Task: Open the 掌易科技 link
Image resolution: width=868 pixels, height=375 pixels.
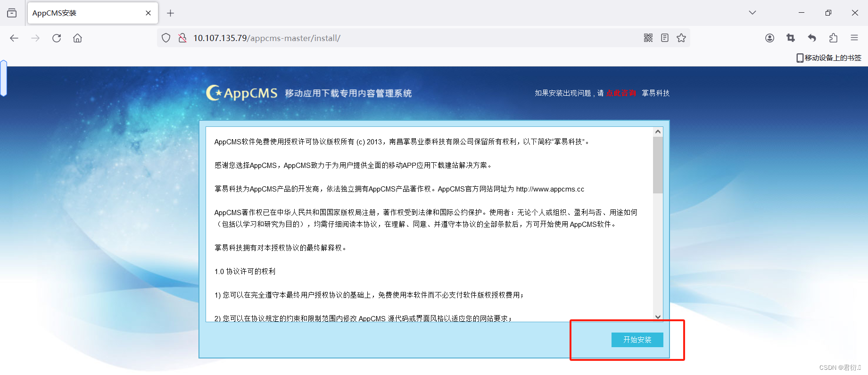Action: coord(655,93)
